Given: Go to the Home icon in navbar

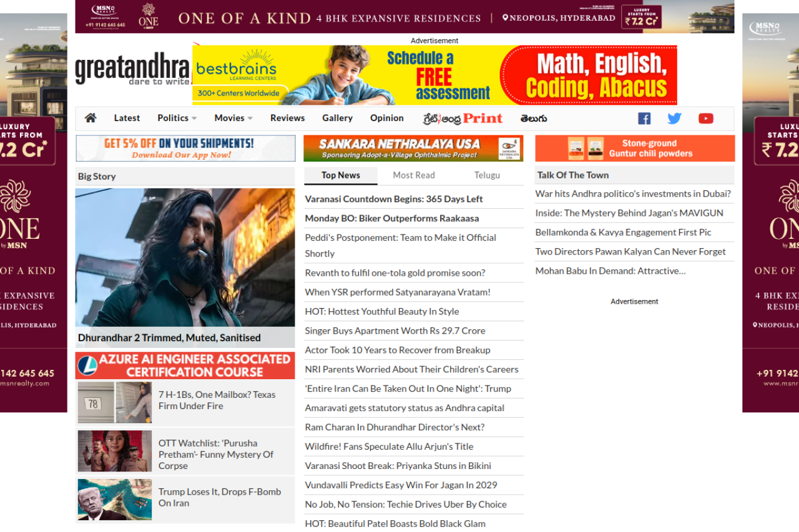Looking at the screenshot, I should (91, 118).
